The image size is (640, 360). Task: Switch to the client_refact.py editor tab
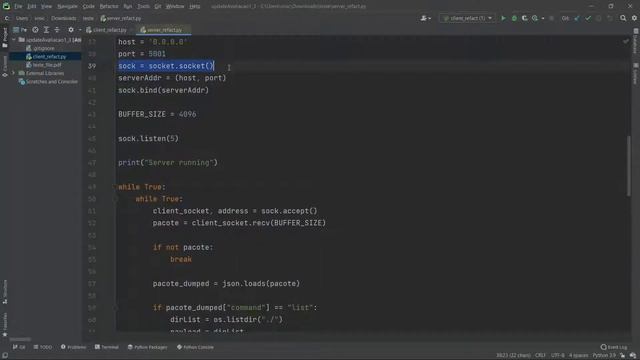pyautogui.click(x=107, y=30)
